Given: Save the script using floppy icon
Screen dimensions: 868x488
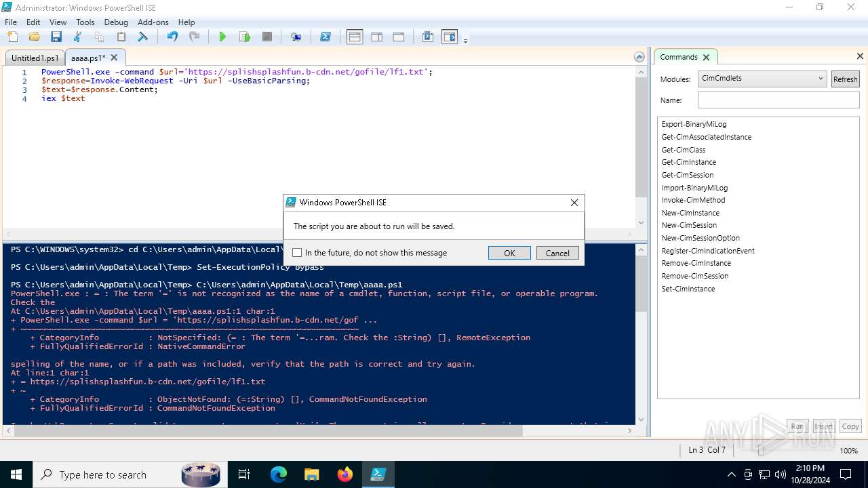Looking at the screenshot, I should pyautogui.click(x=56, y=37).
